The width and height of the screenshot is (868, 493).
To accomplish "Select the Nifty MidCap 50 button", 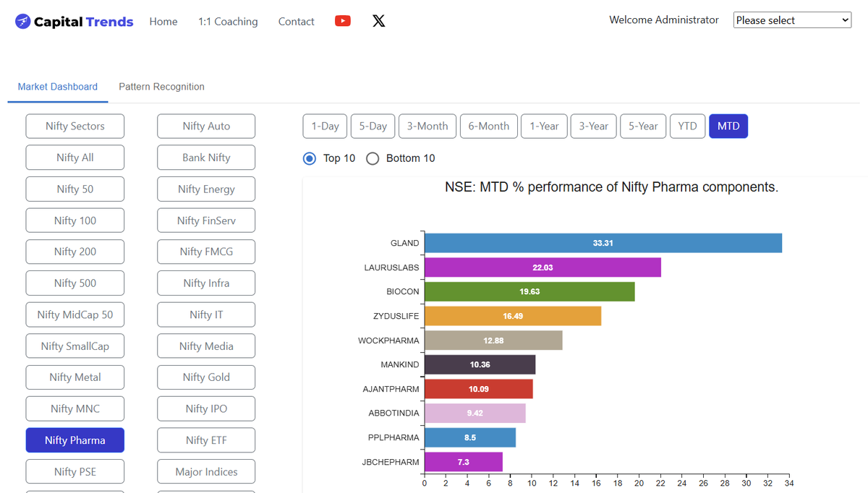I will [x=75, y=314].
